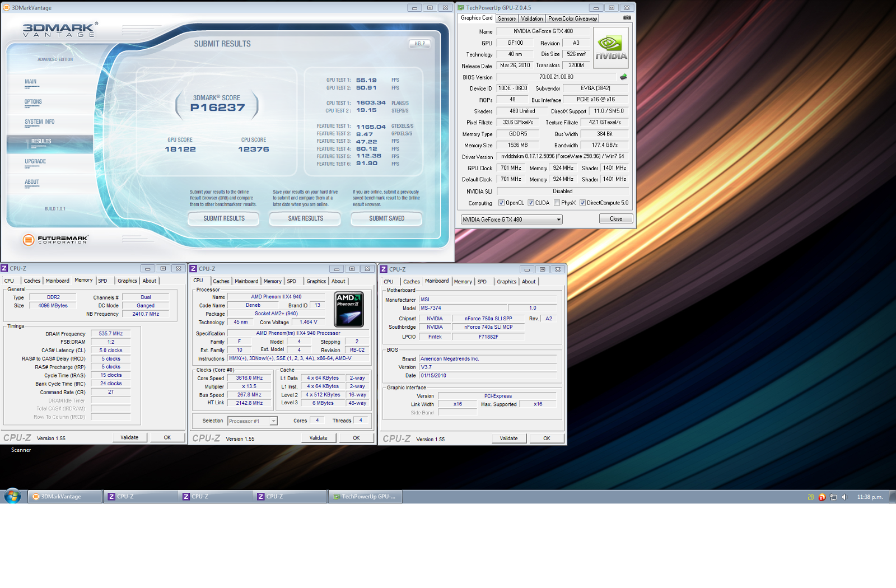Click the Core Speed value 3616.0 MHz

click(x=249, y=378)
